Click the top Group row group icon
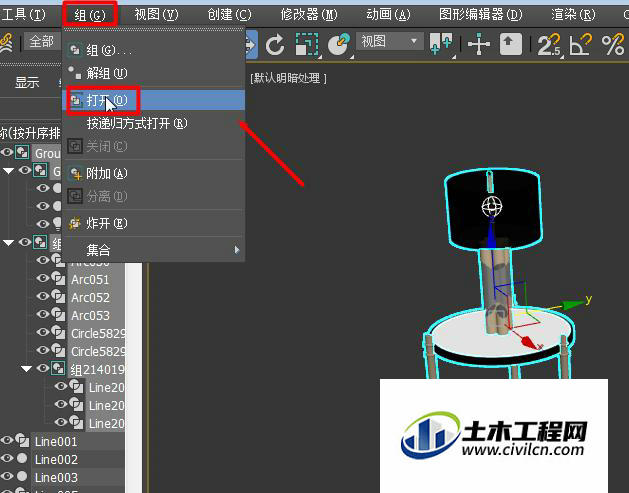 pyautogui.click(x=22, y=152)
